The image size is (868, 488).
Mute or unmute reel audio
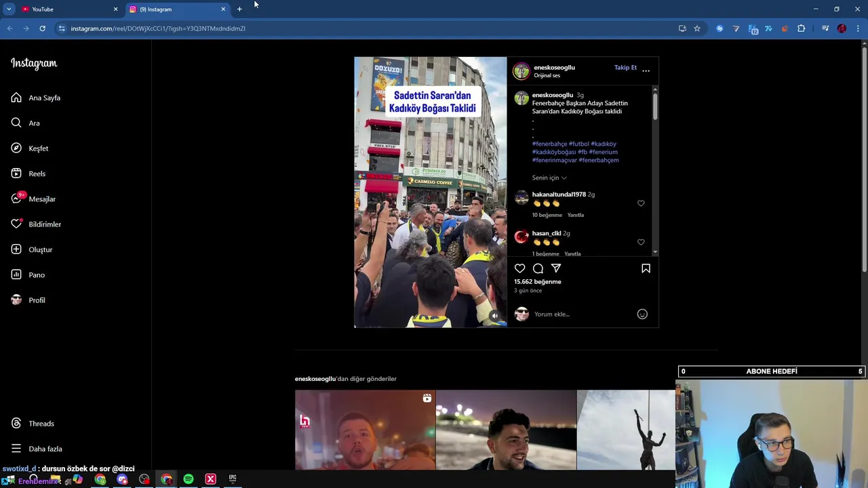(494, 316)
